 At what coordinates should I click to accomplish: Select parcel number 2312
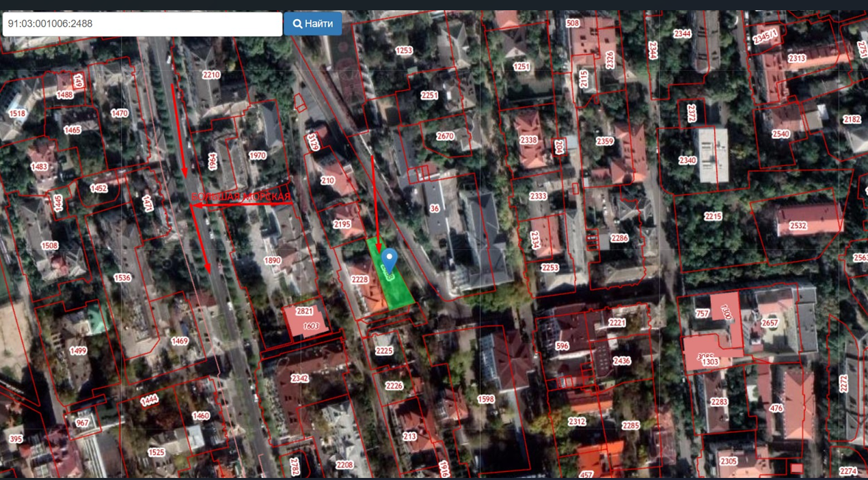577,421
